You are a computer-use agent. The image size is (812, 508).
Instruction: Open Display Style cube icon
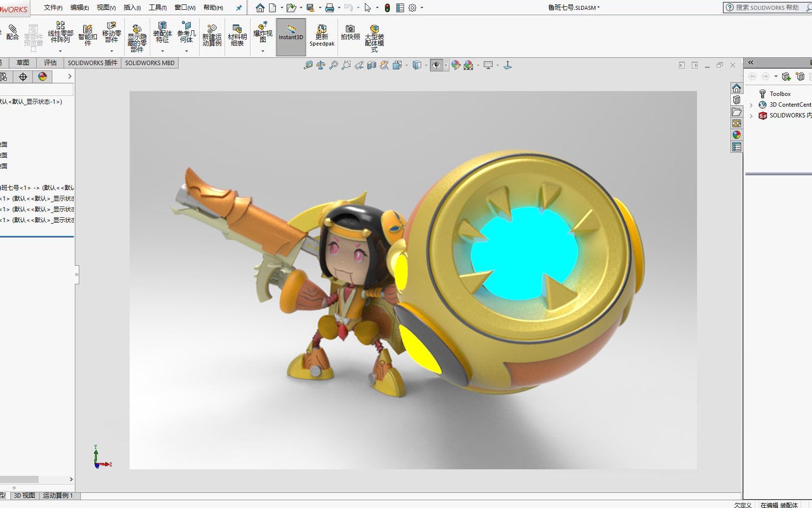point(417,65)
